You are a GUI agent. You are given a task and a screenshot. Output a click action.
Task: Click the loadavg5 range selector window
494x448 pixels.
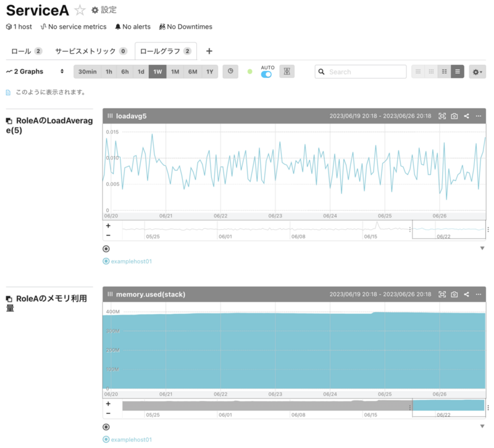449,229
